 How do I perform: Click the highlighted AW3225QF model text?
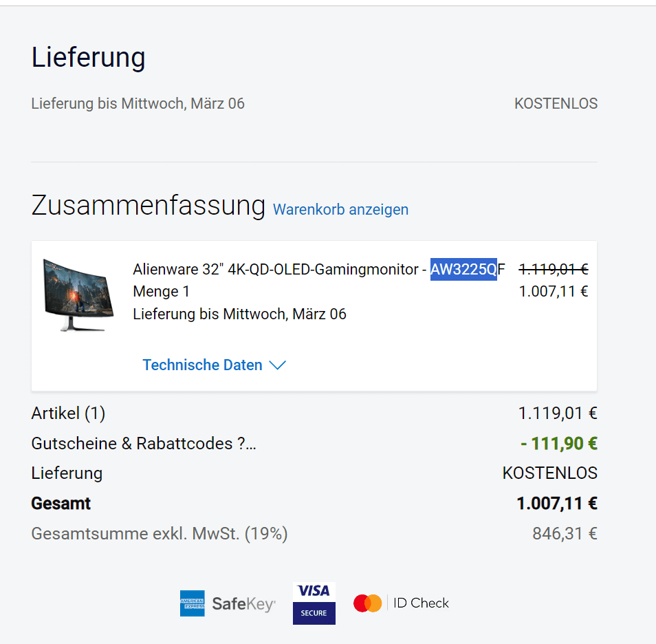coord(468,269)
